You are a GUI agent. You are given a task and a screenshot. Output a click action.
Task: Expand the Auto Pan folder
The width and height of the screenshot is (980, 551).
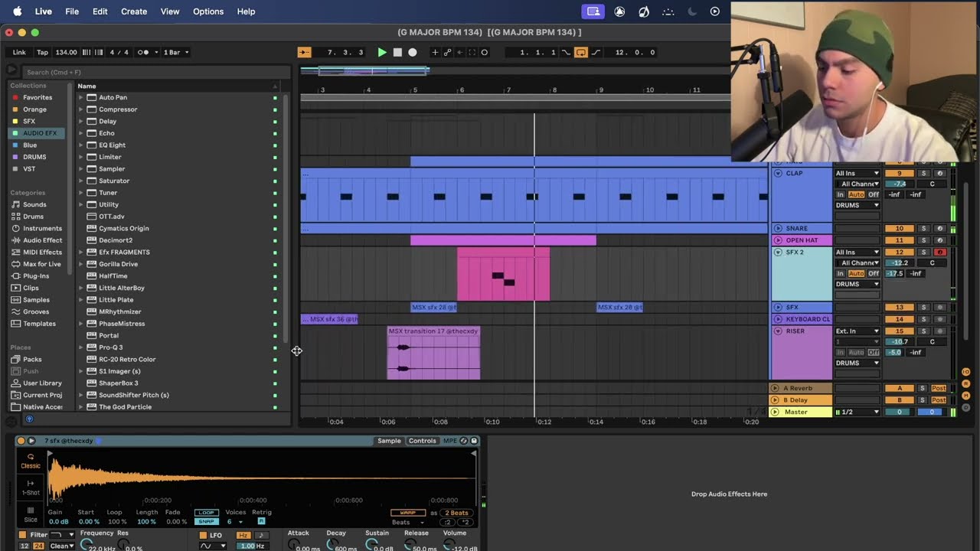(80, 97)
